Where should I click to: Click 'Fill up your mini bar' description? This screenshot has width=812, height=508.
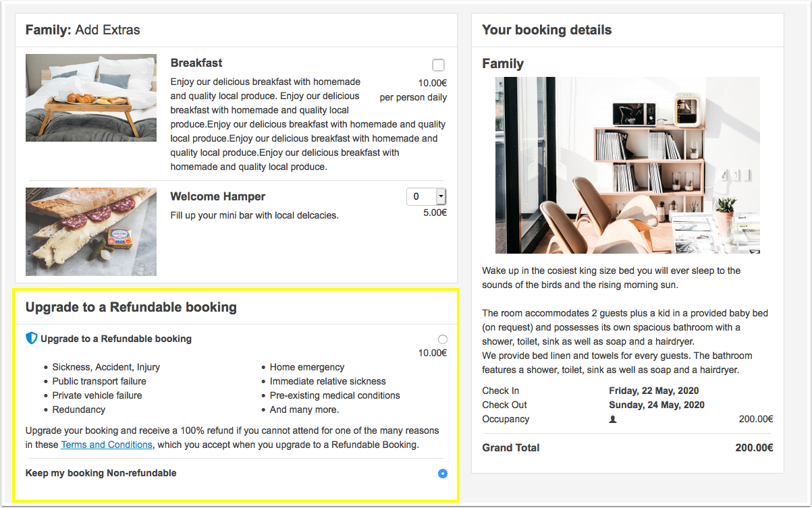(x=254, y=215)
